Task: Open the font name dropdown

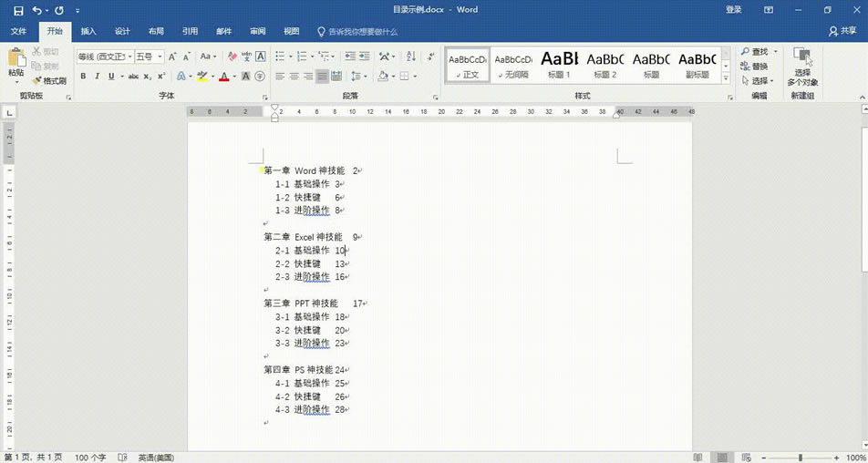Action: pos(130,57)
